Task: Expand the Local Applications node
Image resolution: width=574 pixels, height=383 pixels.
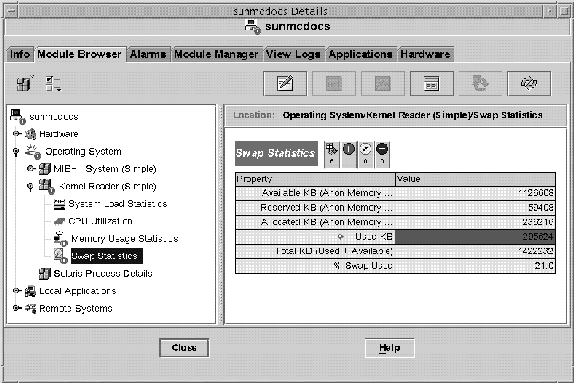Action: click(16, 291)
